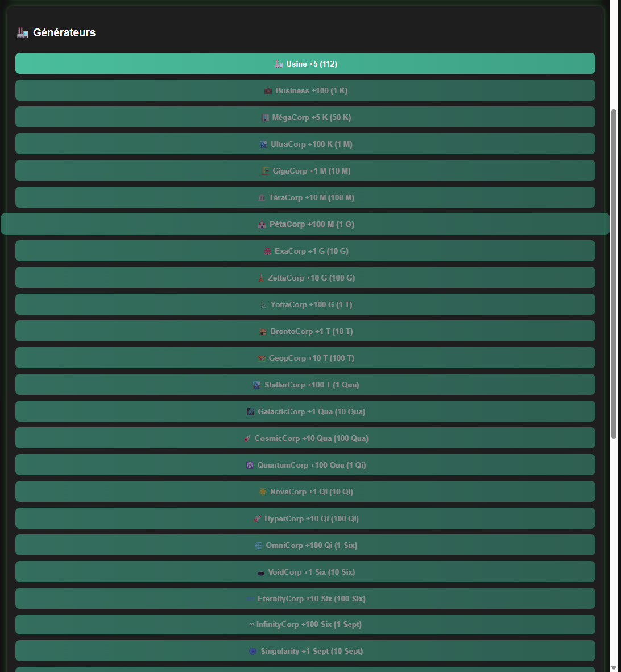This screenshot has height=672, width=621.
Task: Click the page vertical scrollbar thumb
Action: coord(614,273)
